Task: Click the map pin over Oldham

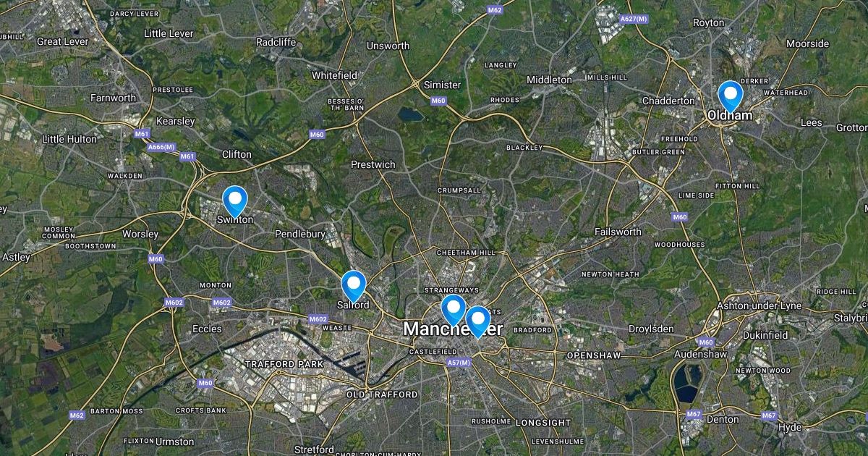Action: click(x=730, y=96)
